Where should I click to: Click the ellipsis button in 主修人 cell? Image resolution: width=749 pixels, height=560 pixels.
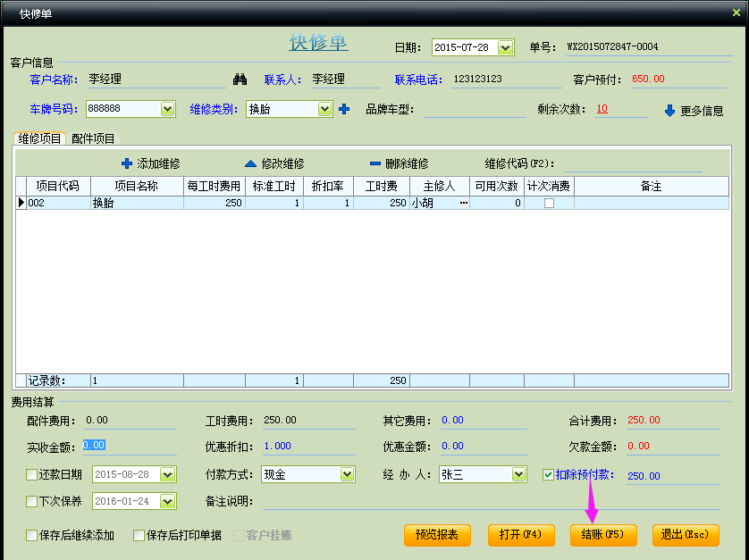463,203
